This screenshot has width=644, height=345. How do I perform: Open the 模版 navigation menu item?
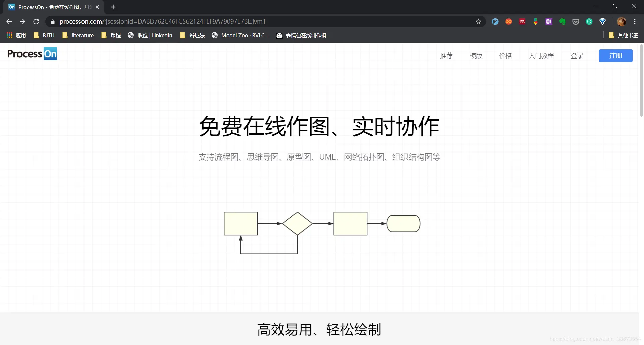click(x=475, y=56)
